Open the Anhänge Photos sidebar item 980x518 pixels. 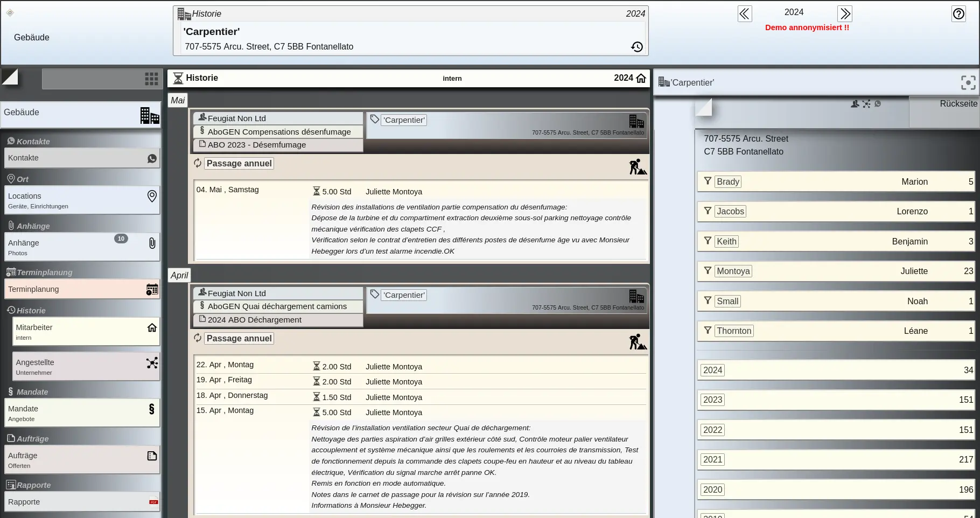[x=82, y=247]
